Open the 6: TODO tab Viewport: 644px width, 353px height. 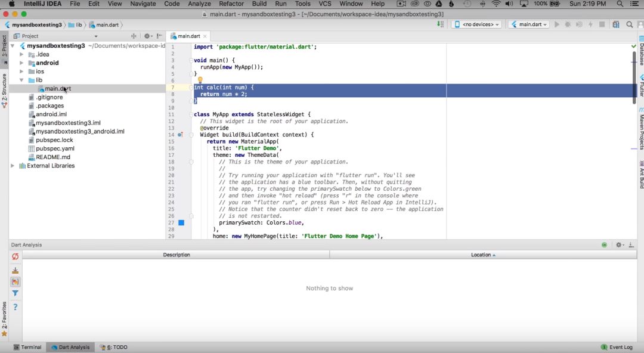tap(113, 347)
